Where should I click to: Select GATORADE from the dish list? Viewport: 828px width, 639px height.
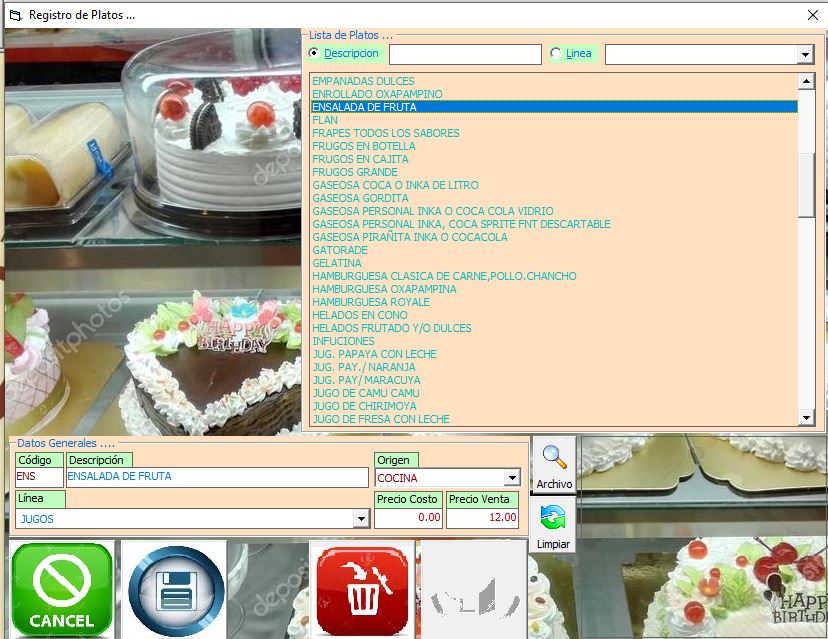click(x=340, y=250)
